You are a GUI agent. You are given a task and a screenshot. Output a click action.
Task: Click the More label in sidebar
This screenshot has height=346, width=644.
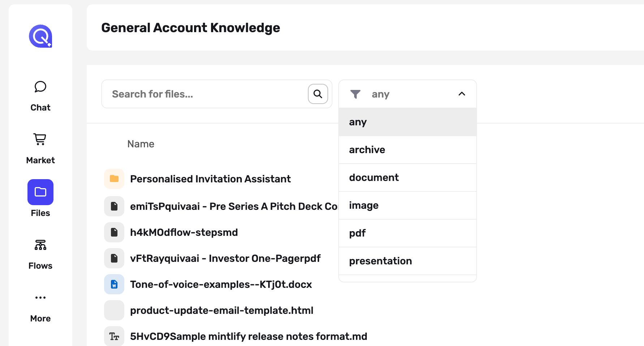point(40,319)
